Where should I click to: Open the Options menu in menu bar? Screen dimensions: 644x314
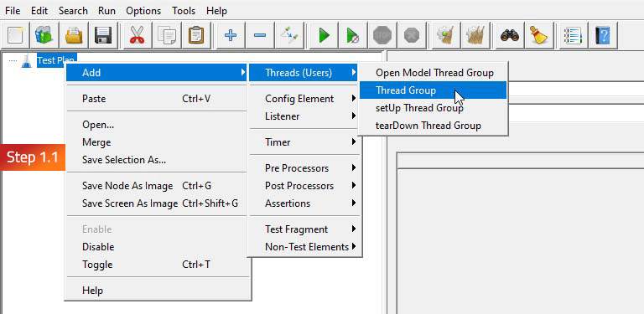click(x=143, y=11)
